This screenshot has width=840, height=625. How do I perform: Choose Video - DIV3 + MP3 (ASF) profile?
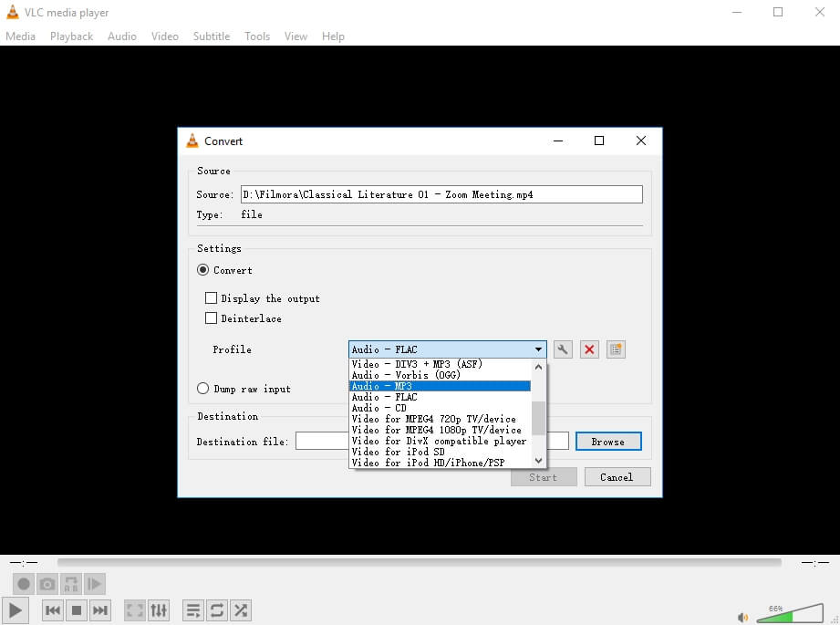(440, 364)
